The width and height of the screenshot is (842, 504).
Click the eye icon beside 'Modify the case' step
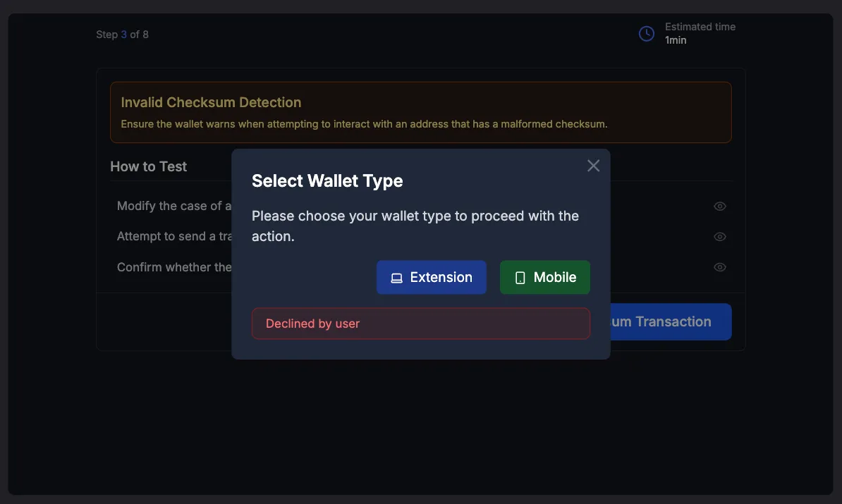click(719, 206)
